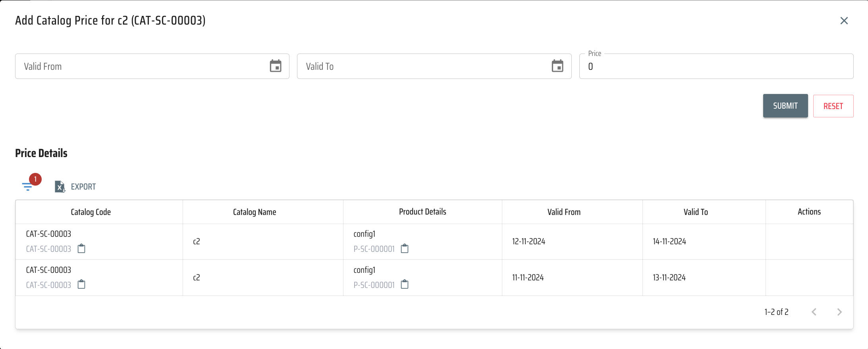
Task: Click into the Valid From date field
Action: [x=139, y=67]
